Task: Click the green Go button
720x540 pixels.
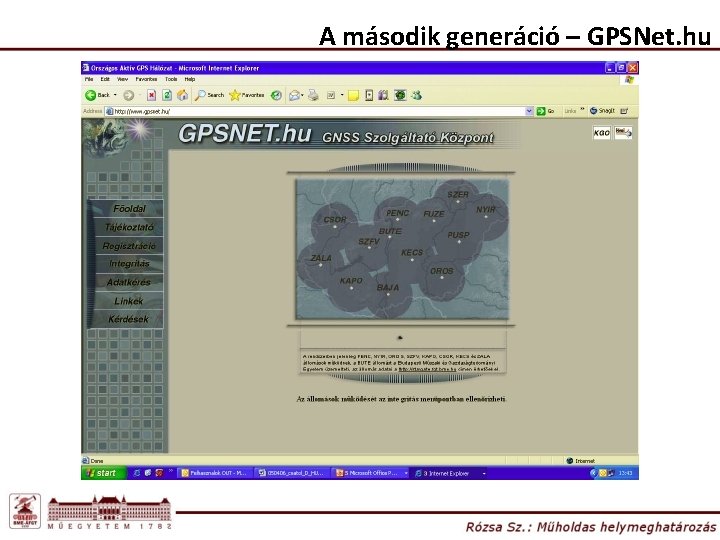Action: point(545,111)
